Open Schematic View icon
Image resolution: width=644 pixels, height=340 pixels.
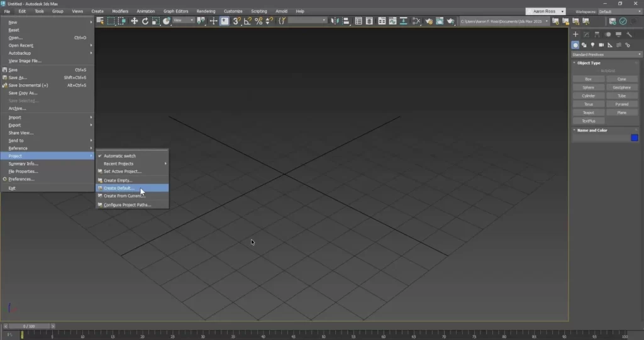(x=416, y=21)
